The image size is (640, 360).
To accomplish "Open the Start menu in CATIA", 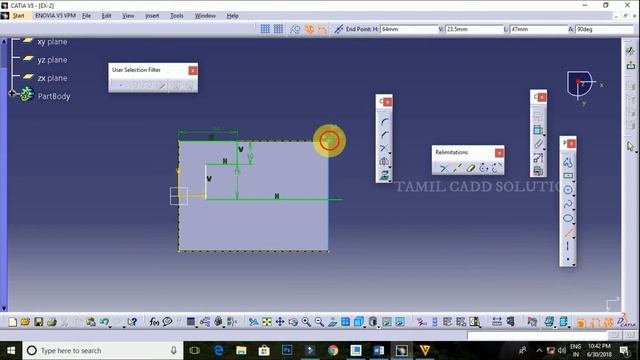I will coord(18,16).
